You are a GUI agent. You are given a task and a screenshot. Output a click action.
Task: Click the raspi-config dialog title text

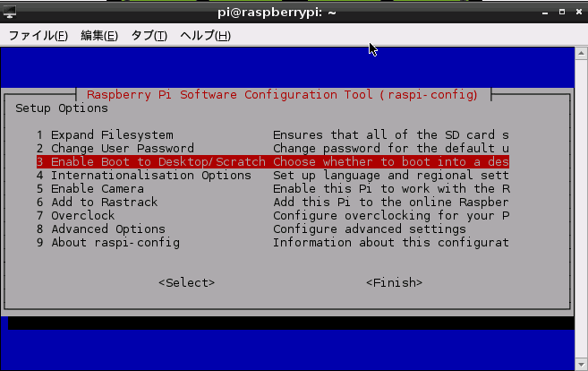pos(282,95)
